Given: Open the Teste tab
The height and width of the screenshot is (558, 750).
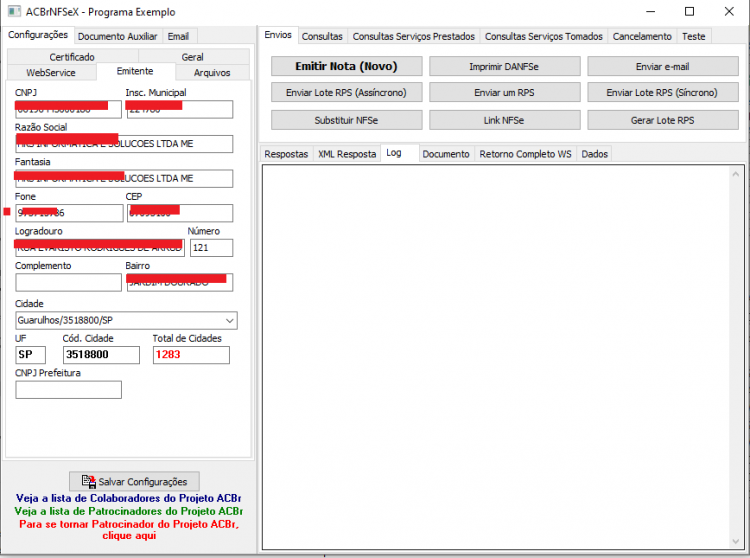Looking at the screenshot, I should 694,36.
